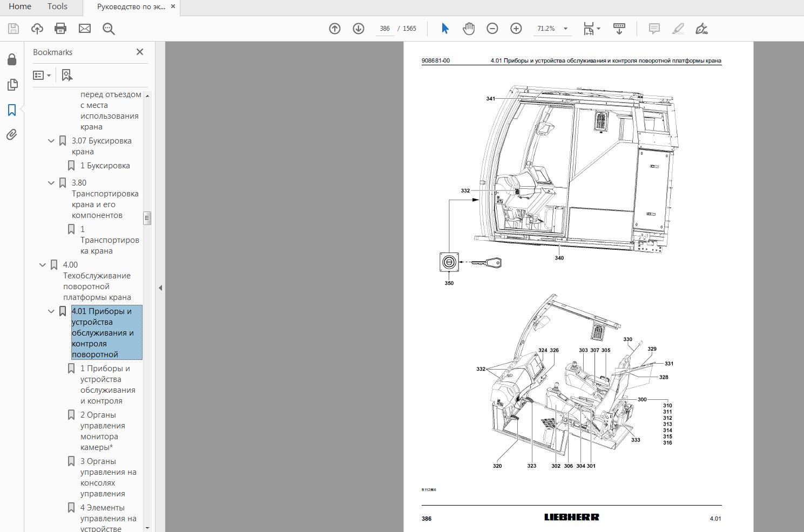
Task: Open the 3.80 Транспортировка крана bookmark
Action: (x=105, y=199)
